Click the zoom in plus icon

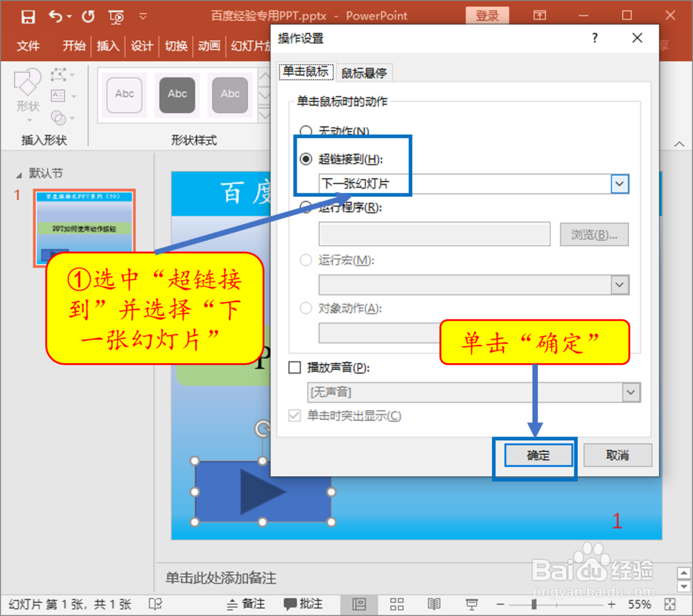[612, 604]
